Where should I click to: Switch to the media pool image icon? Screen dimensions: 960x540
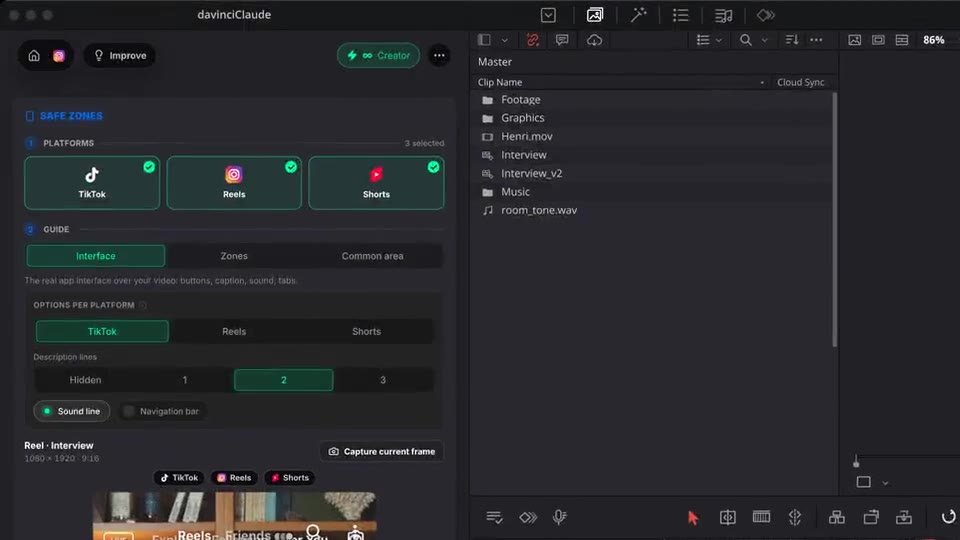594,15
